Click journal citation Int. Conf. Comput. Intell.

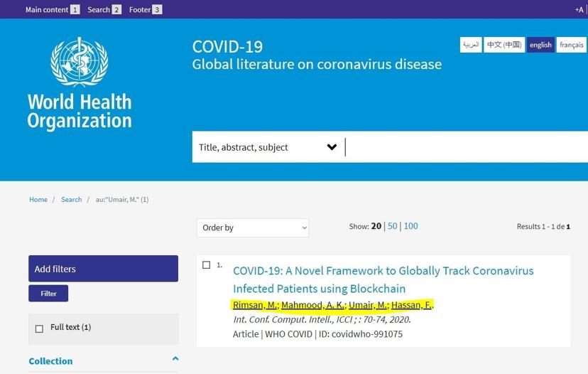tap(322, 319)
